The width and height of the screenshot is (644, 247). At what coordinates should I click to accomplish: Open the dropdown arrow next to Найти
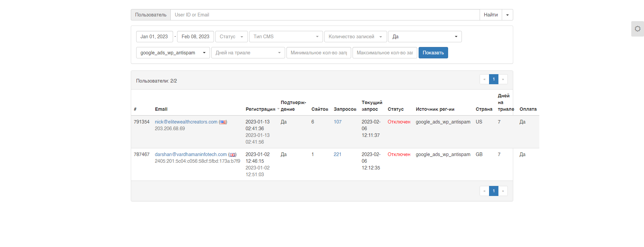pos(507,15)
